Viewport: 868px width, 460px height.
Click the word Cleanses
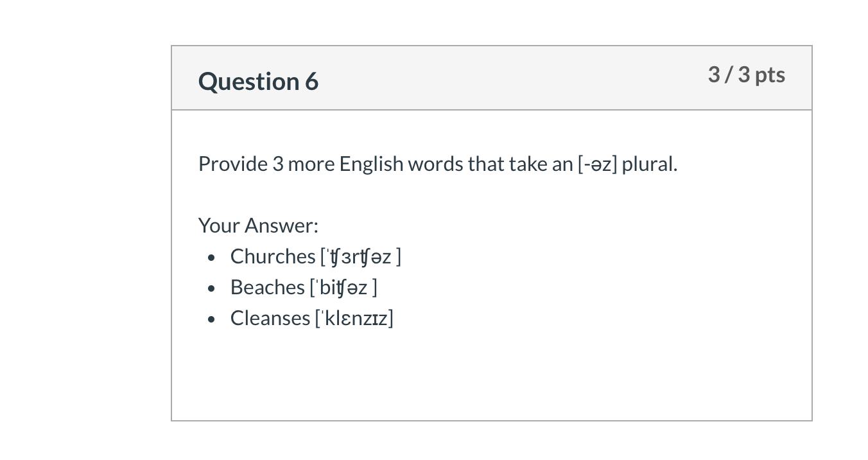tap(270, 318)
